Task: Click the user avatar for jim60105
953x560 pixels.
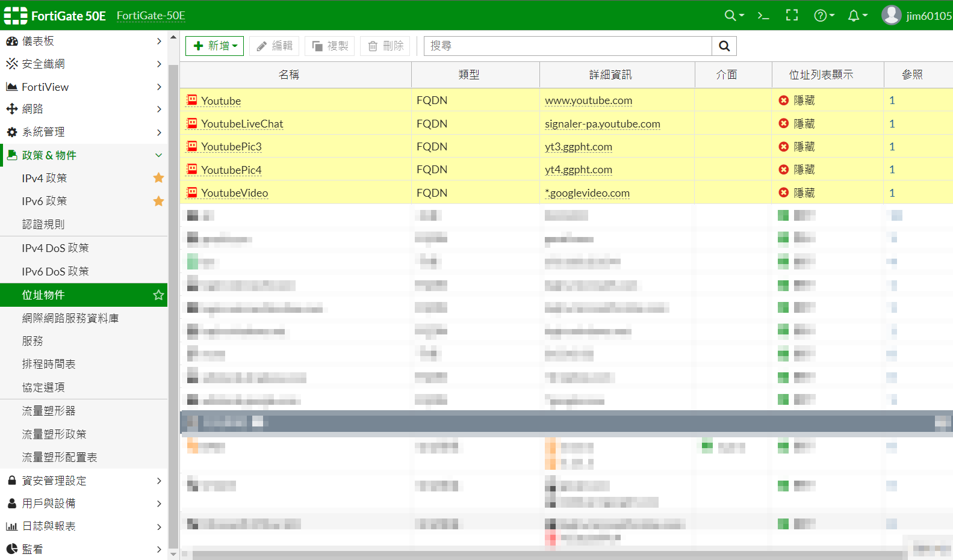Action: [891, 16]
